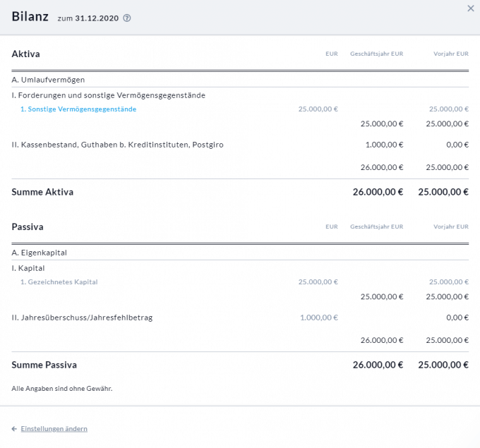Select the A. Eigenkapital group
Screen dimensions: 480x448
pos(40,253)
